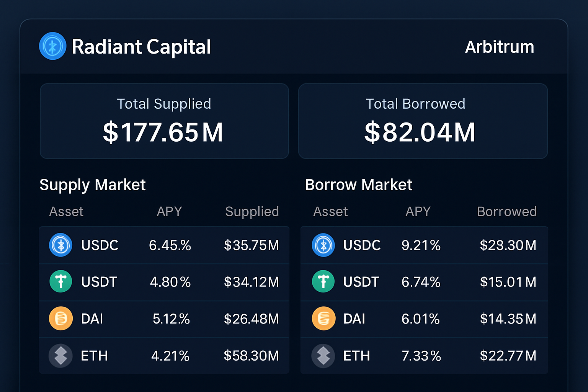Click the ETH icon in Supply Market

click(60, 356)
